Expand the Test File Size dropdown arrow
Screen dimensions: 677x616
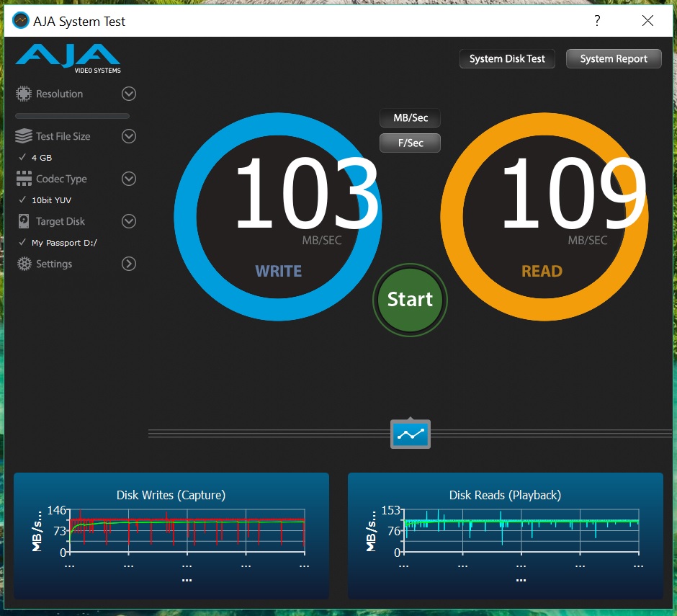click(129, 136)
